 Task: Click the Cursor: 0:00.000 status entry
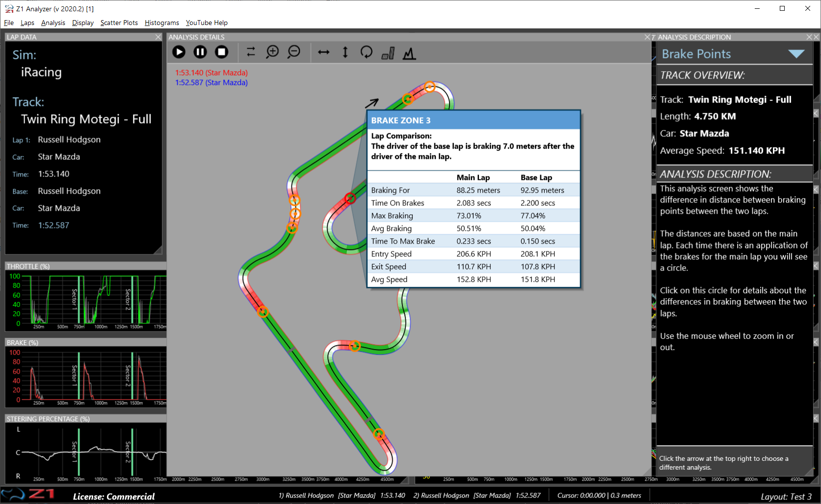click(x=599, y=495)
